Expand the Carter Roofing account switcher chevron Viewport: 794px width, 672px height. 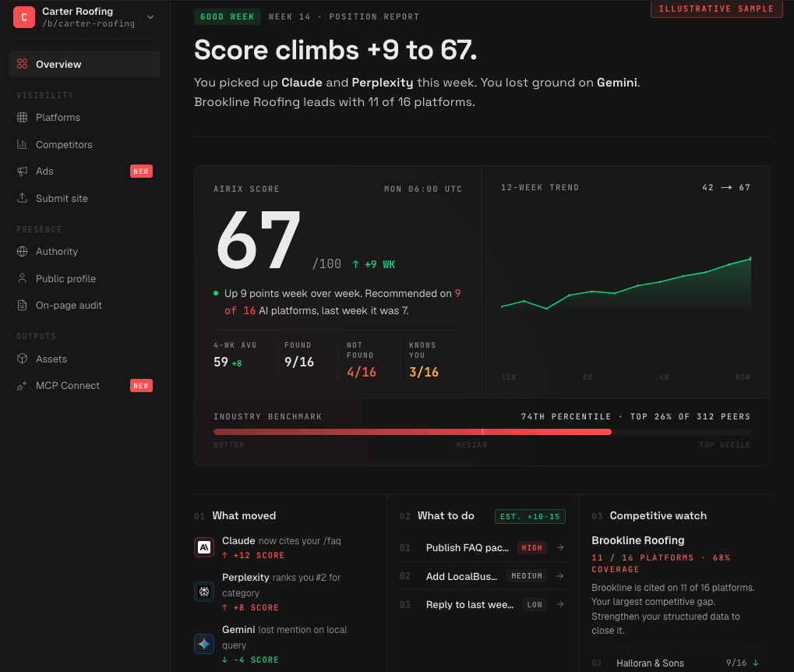[150, 16]
